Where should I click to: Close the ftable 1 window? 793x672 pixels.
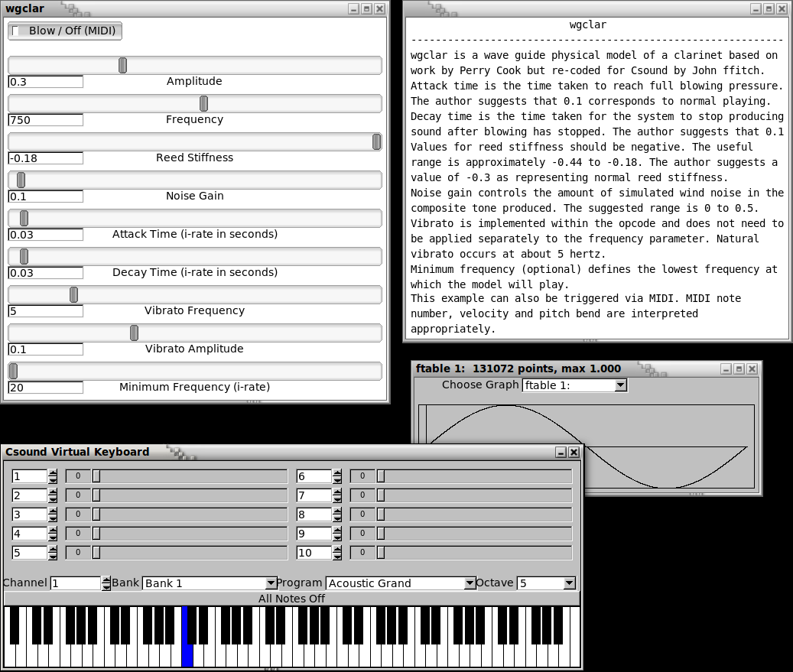click(752, 369)
